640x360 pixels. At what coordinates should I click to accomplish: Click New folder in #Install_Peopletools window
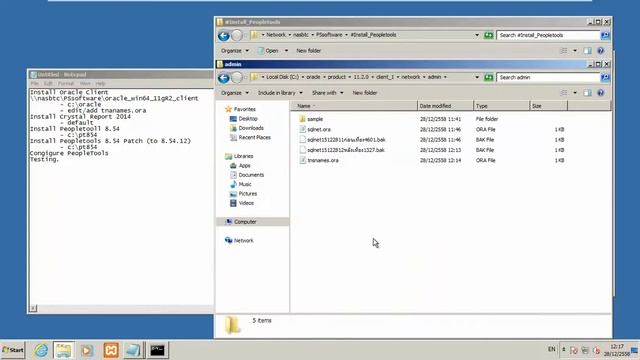pyautogui.click(x=309, y=51)
